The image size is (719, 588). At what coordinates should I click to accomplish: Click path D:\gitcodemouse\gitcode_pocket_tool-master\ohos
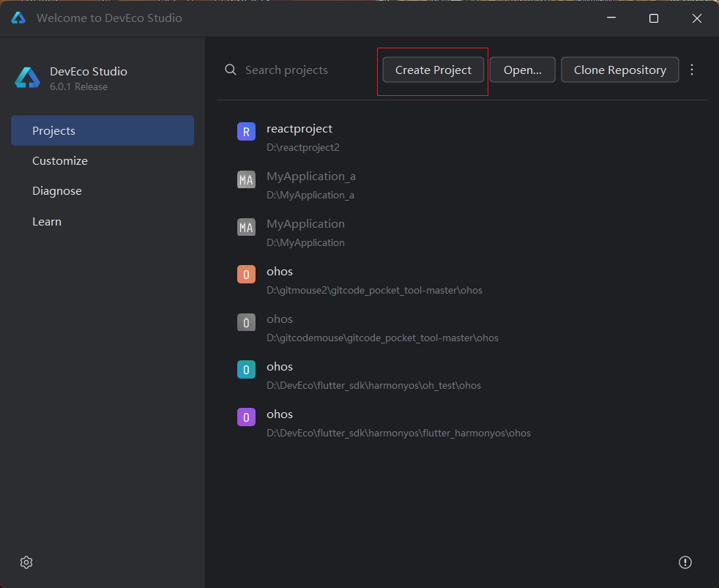pyautogui.click(x=382, y=338)
